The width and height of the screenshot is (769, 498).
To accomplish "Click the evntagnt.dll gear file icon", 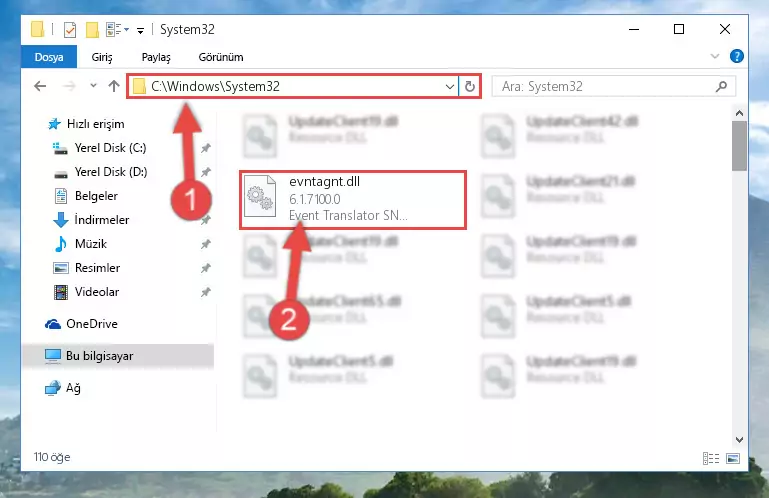I will pyautogui.click(x=260, y=196).
